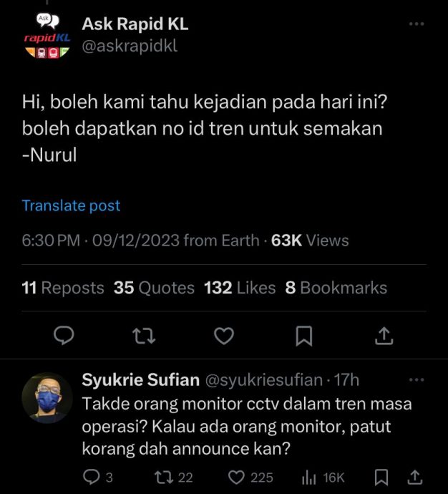Image resolution: width=448 pixels, height=494 pixels.
Task: Open Ask Rapid KL profile picture
Action: tap(47, 37)
